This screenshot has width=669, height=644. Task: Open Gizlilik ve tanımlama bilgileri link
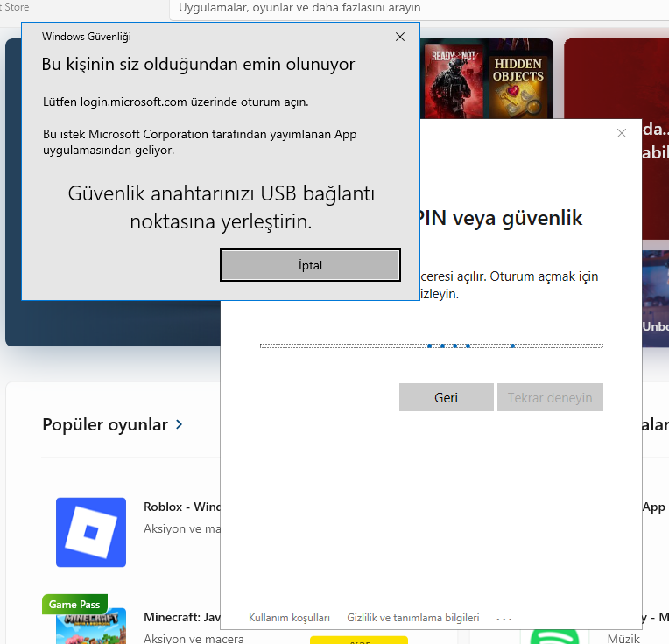(413, 618)
